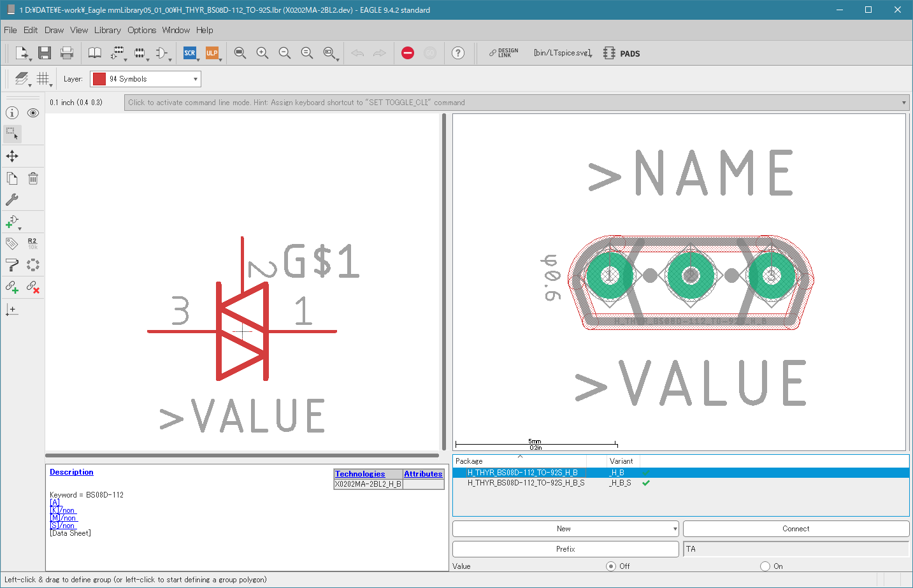Image resolution: width=913 pixels, height=588 pixels.
Task: Select the Value On radio button
Action: coord(765,566)
